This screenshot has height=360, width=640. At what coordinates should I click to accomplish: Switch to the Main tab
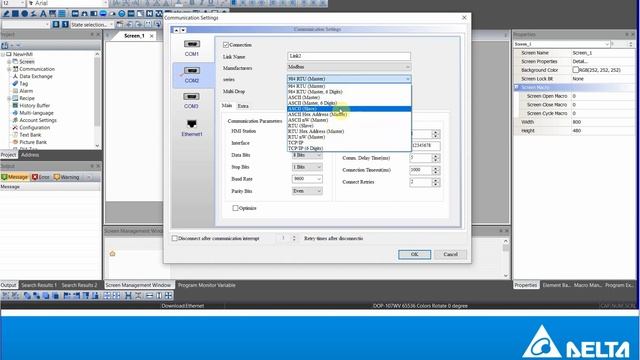point(227,106)
